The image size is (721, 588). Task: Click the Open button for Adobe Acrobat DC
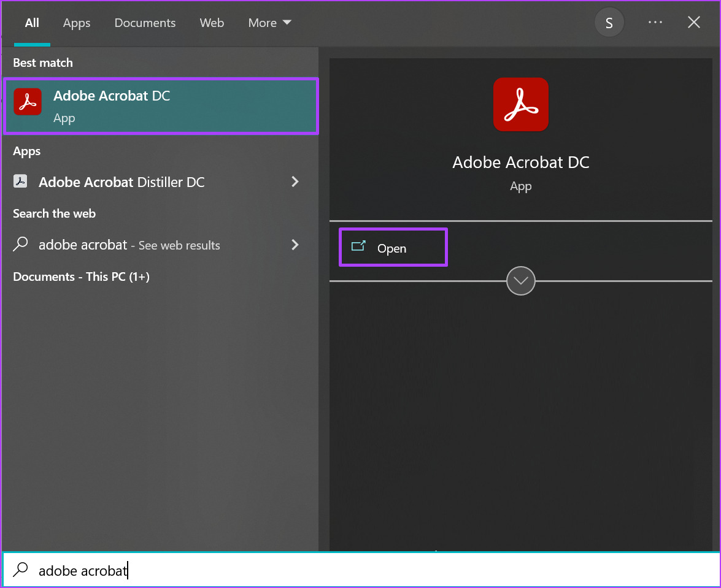coord(393,248)
